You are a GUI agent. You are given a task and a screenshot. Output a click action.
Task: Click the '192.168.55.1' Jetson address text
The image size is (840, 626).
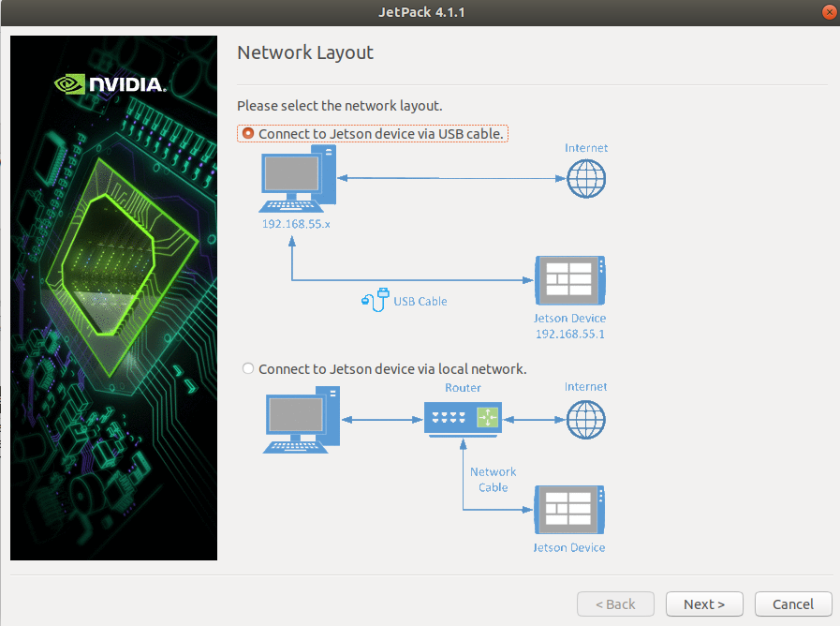coord(570,334)
